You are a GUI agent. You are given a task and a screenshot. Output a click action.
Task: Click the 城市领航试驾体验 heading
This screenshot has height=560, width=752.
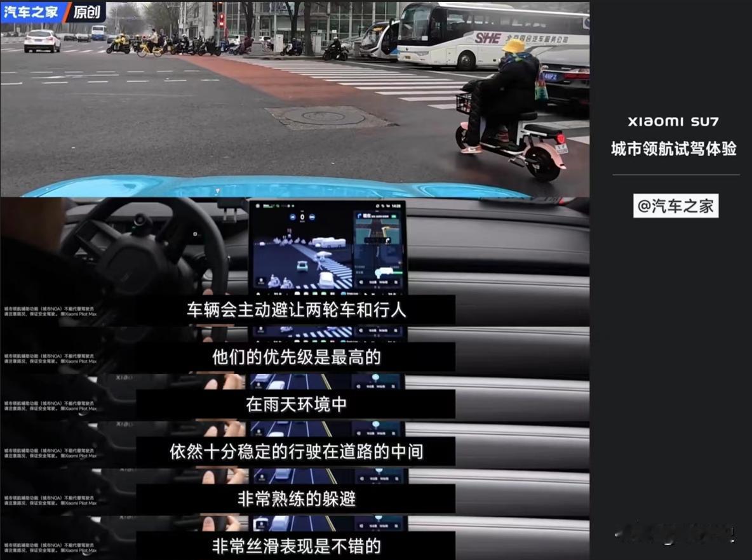[x=674, y=149]
